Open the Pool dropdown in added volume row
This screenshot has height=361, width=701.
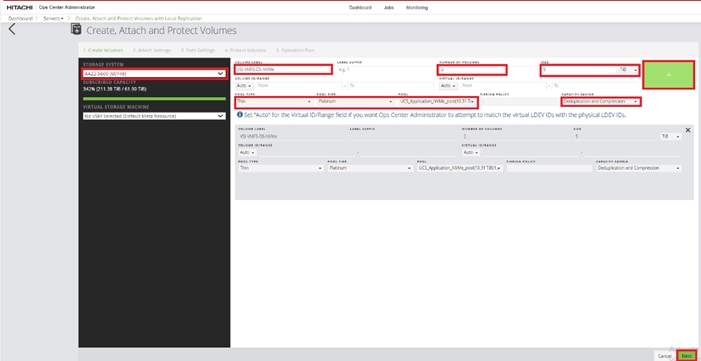[x=459, y=168]
